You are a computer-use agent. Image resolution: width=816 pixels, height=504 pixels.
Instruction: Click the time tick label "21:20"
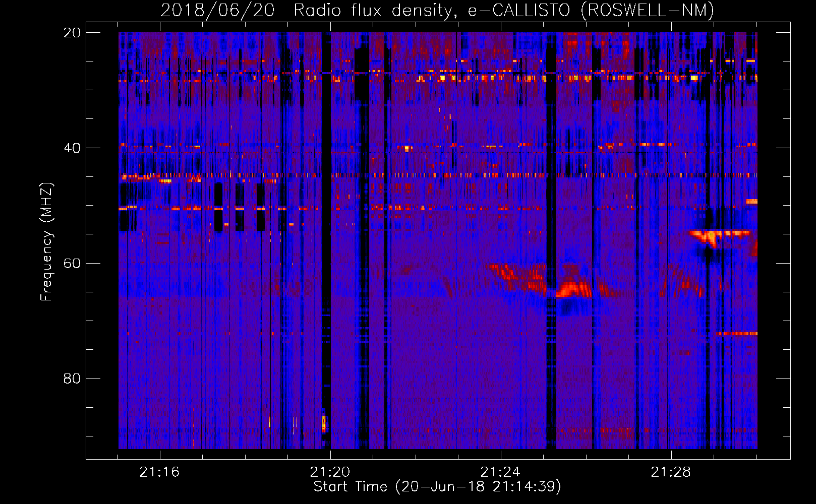click(x=330, y=472)
